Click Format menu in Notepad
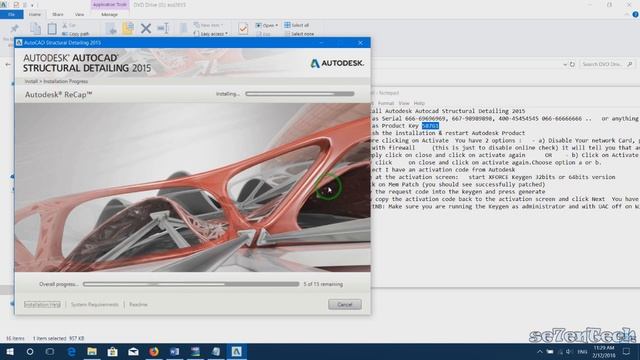 click(x=386, y=103)
